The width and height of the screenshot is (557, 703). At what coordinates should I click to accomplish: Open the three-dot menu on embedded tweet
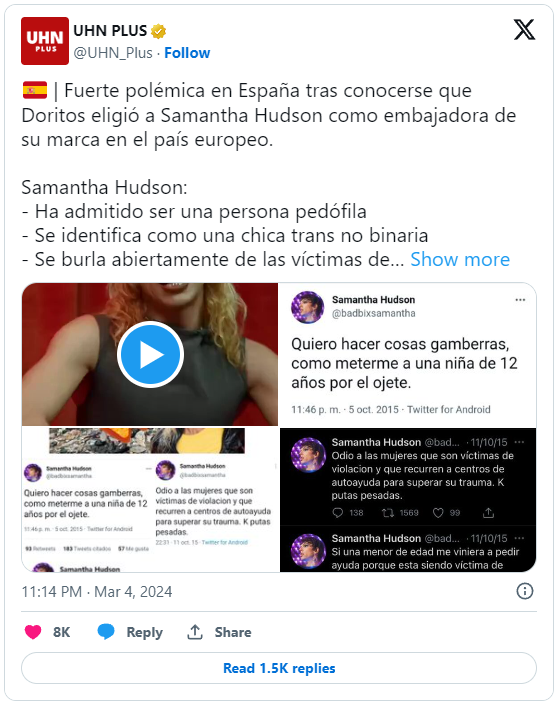click(520, 300)
